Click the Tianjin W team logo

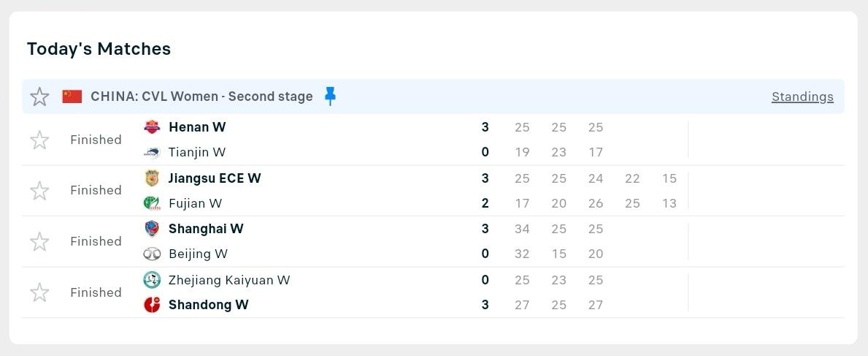point(152,153)
